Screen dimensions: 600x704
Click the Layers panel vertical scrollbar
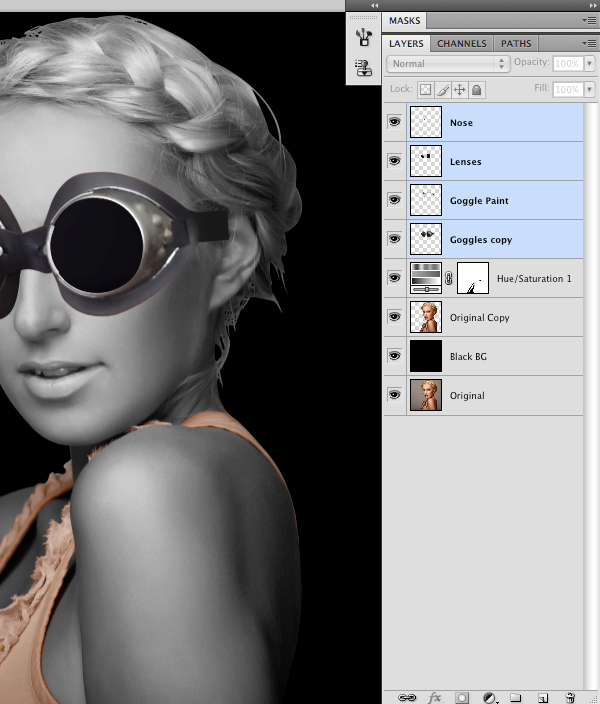tap(591, 395)
